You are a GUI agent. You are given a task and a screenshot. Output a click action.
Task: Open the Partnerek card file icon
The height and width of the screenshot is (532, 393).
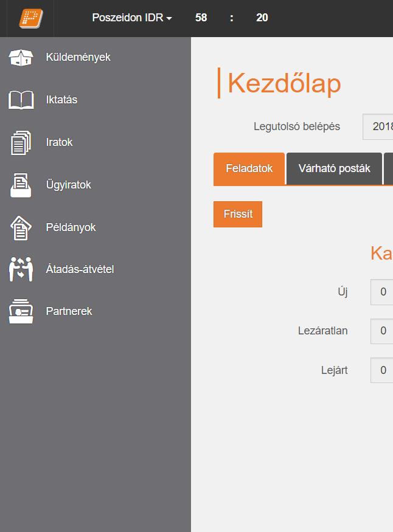click(x=21, y=311)
